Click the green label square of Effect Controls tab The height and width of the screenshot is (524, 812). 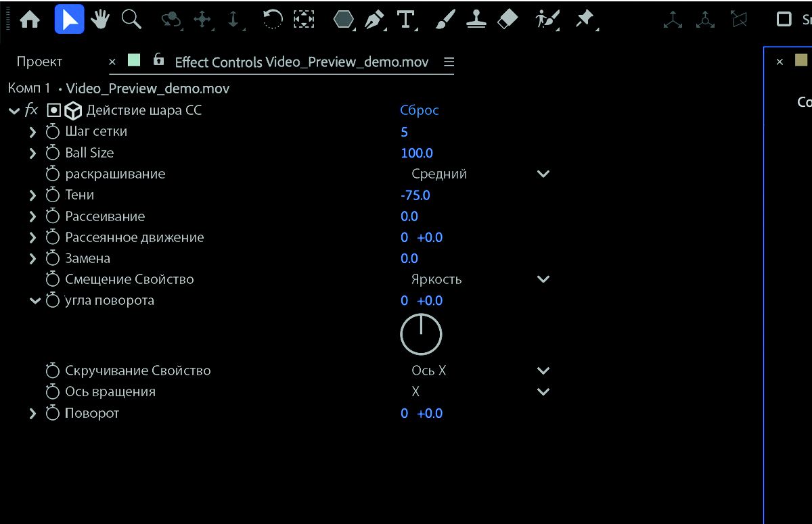coord(134,60)
